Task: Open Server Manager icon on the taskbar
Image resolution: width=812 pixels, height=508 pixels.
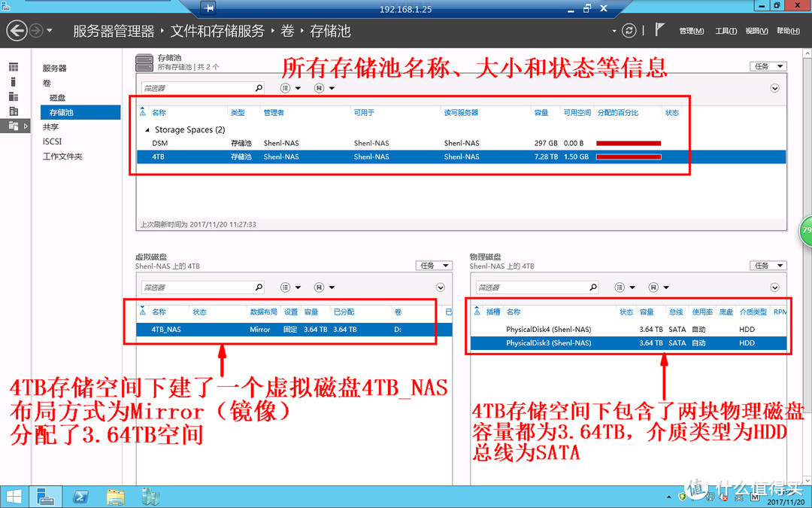Action: [x=45, y=496]
